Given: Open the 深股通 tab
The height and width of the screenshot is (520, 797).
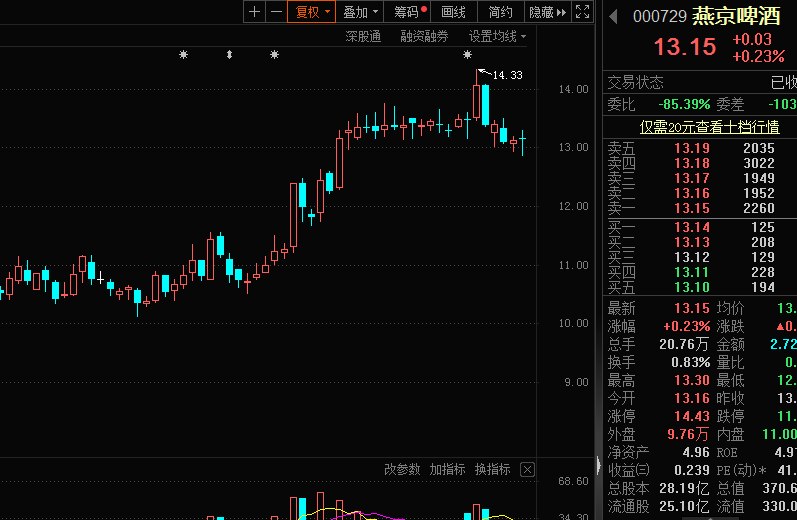Looking at the screenshot, I should 363,36.
